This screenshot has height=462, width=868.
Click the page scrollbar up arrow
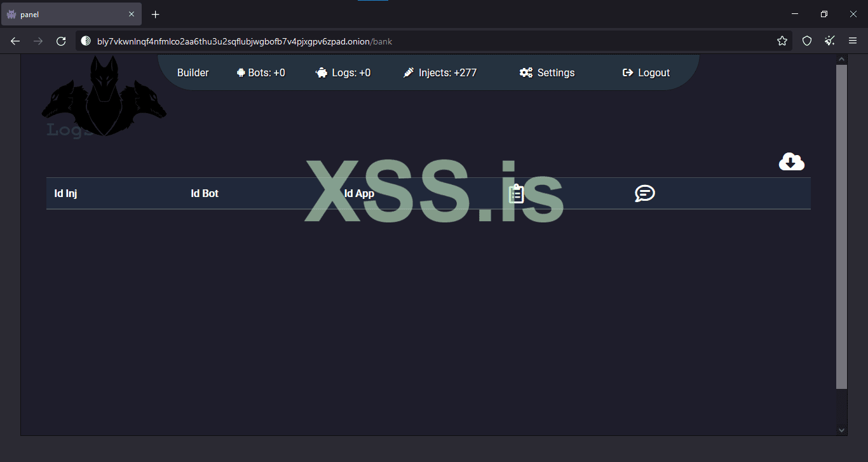[842, 60]
